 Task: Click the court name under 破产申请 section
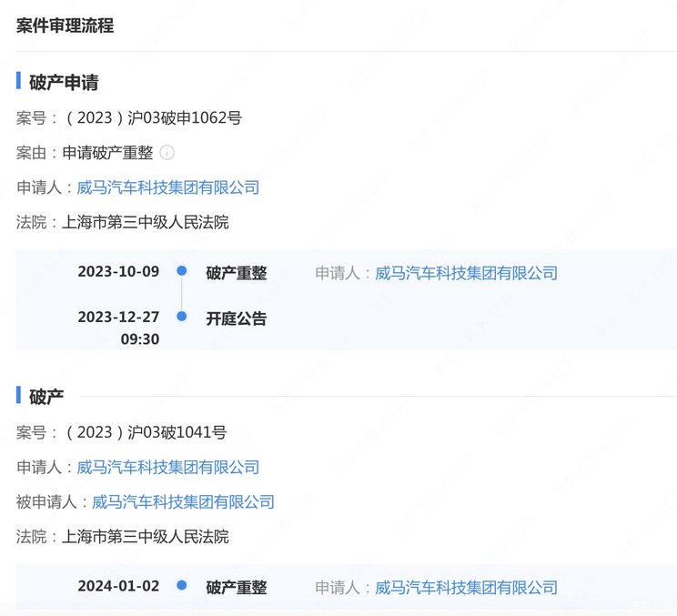(145, 222)
